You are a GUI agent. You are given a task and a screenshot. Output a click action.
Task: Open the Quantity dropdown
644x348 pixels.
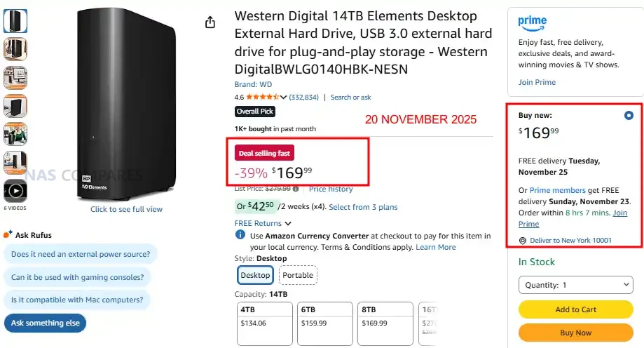coord(575,285)
